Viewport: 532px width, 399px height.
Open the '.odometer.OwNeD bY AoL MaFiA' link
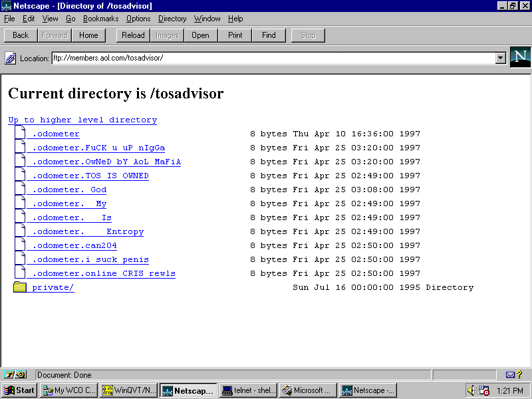pos(106,162)
